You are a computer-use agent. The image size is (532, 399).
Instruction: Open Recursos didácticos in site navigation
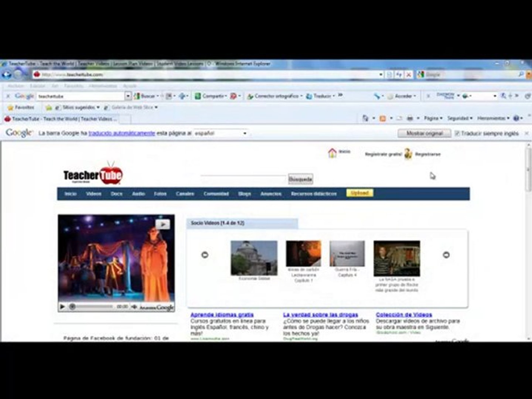pos(314,194)
